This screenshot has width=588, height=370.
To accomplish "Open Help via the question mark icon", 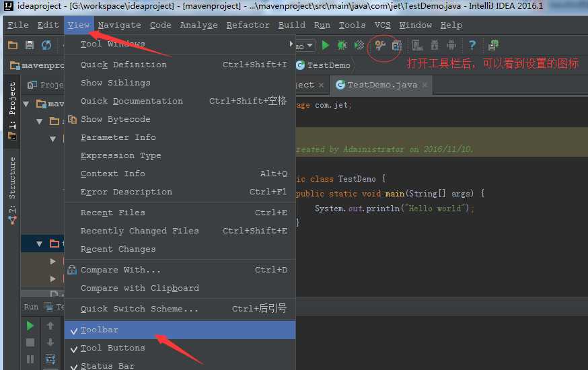I will tap(472, 45).
